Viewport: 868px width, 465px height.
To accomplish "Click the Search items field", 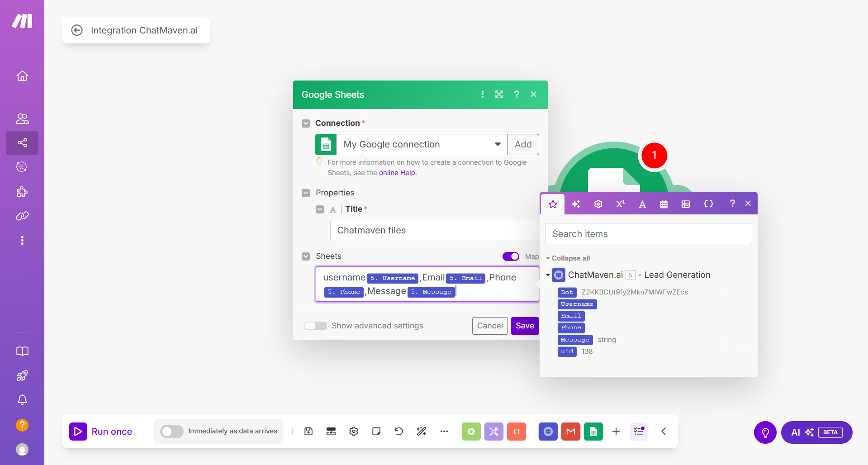I will 648,234.
